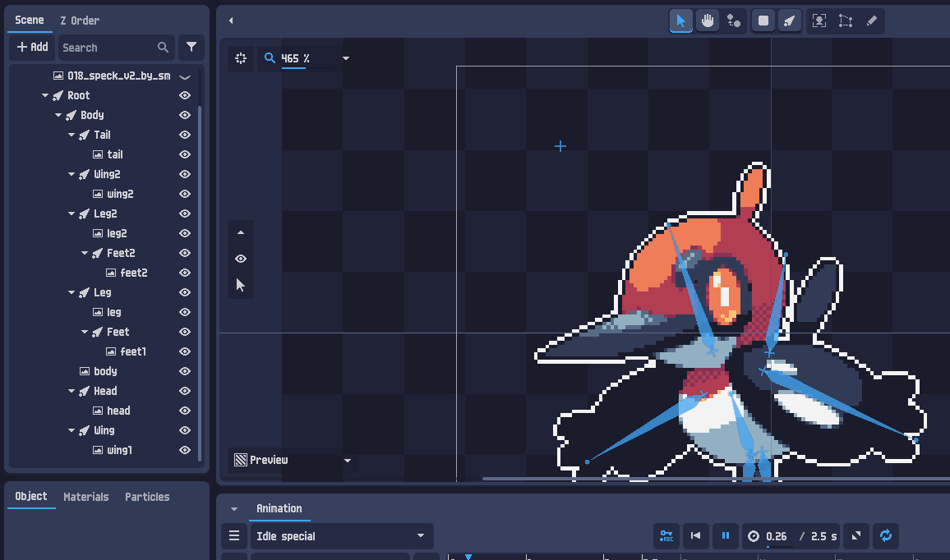Hide the leg2 sprite layer
The image size is (950, 560).
pyautogui.click(x=185, y=233)
